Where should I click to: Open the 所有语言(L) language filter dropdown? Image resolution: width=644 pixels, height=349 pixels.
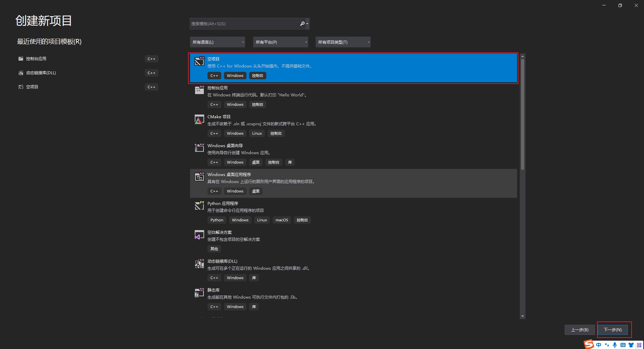218,42
